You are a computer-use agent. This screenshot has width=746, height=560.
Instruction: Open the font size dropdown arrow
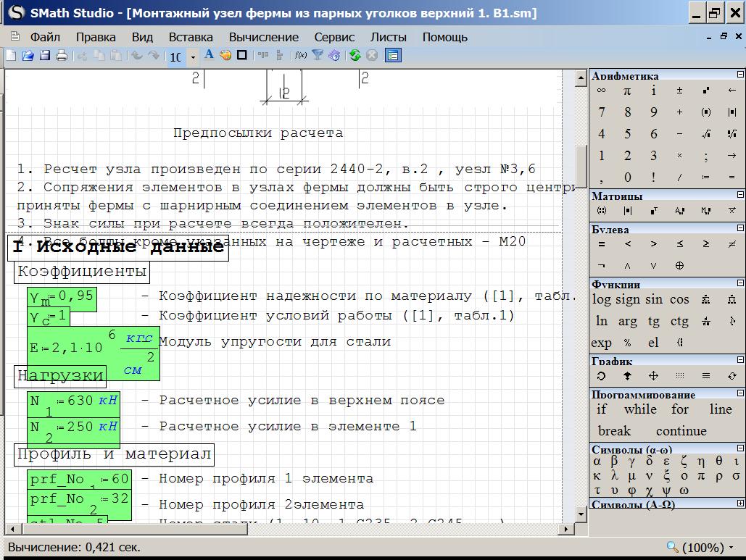point(193,57)
